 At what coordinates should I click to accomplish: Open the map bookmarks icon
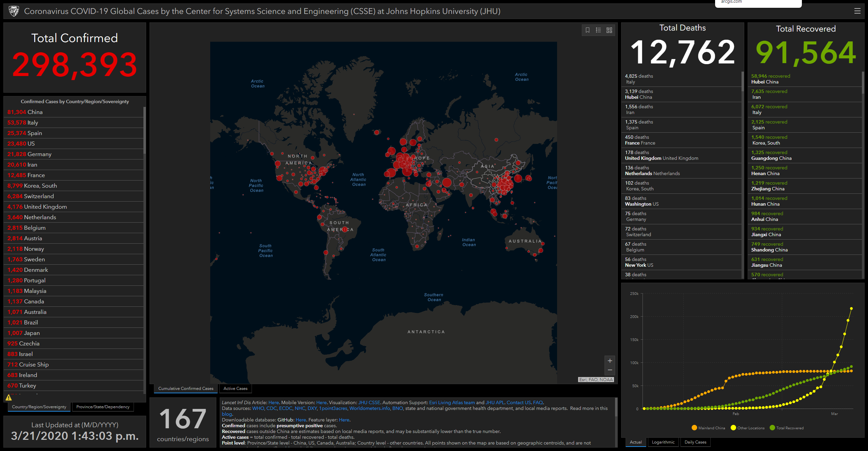(x=588, y=30)
